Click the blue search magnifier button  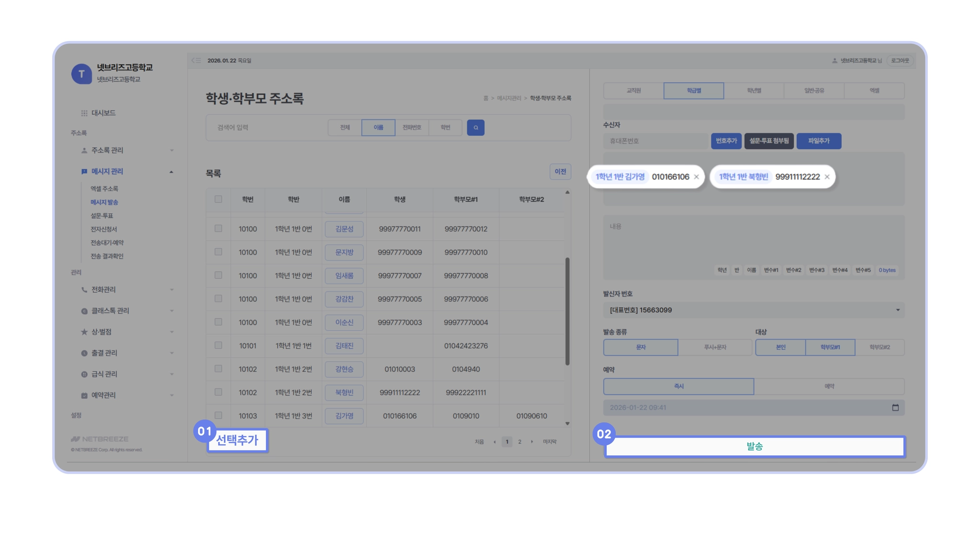475,128
